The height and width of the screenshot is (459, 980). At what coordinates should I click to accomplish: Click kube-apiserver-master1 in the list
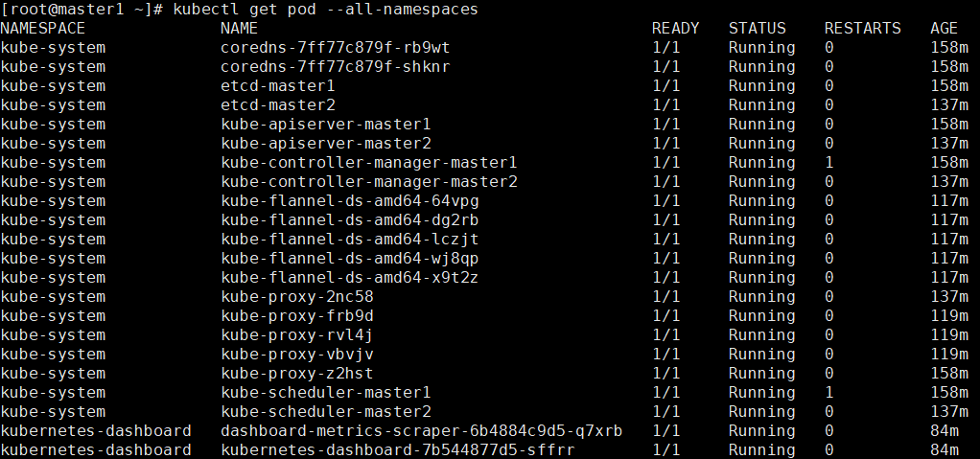(326, 125)
